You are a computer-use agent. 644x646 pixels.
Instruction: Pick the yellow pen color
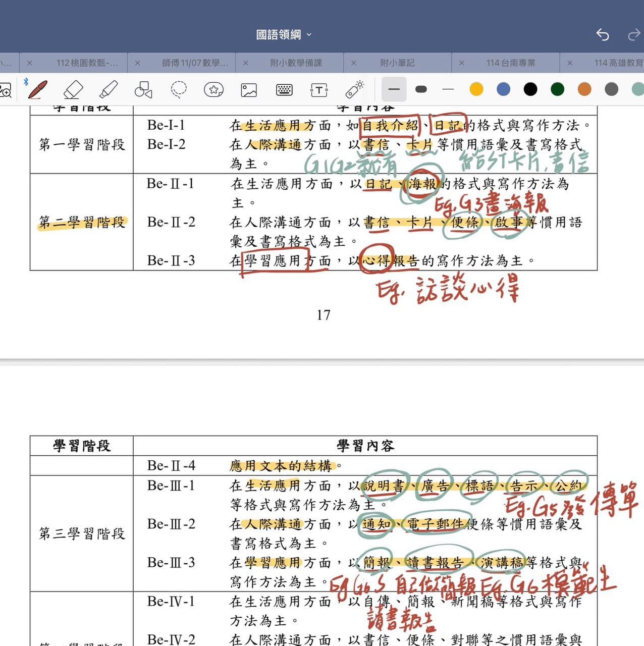pos(476,89)
